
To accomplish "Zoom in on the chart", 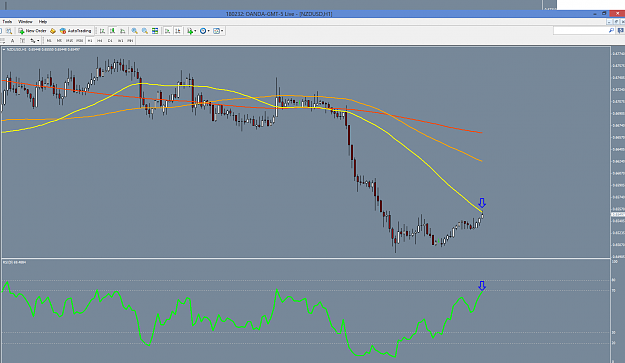I will 134,31.
